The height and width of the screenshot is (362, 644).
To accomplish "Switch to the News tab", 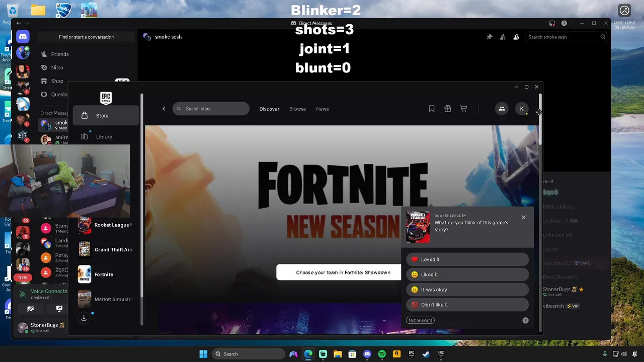I will (x=323, y=109).
